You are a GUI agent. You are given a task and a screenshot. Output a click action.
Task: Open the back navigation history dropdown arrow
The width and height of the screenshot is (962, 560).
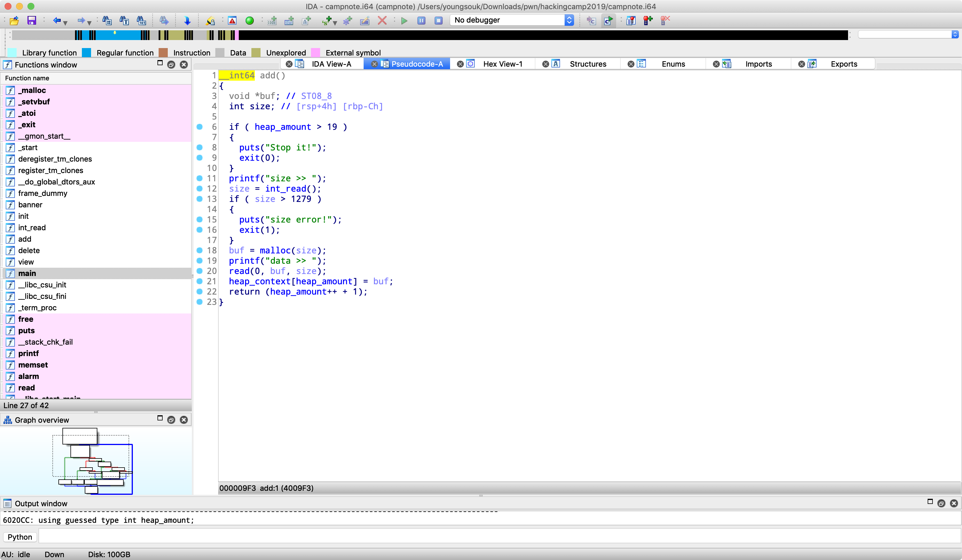point(66,23)
